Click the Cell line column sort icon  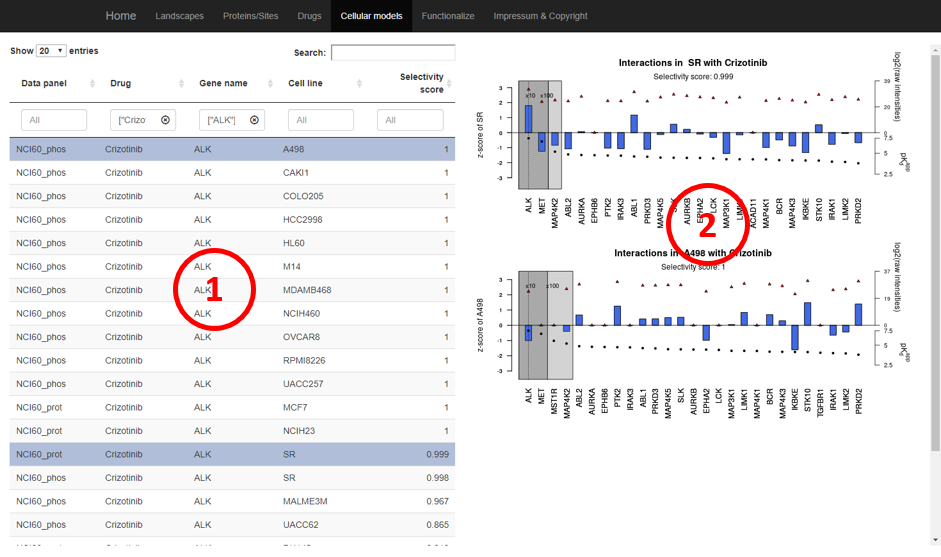coord(359,84)
